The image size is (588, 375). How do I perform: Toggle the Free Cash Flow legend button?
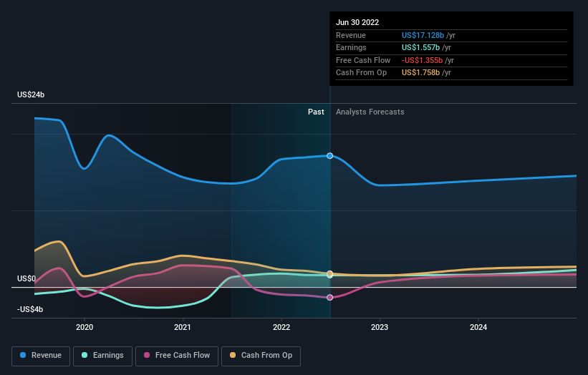(177, 356)
